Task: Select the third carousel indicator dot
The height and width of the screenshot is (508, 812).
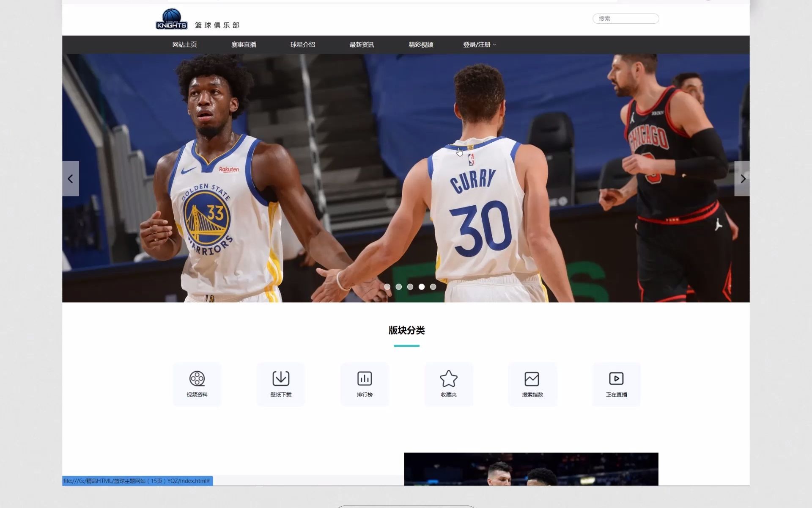Action: click(410, 287)
